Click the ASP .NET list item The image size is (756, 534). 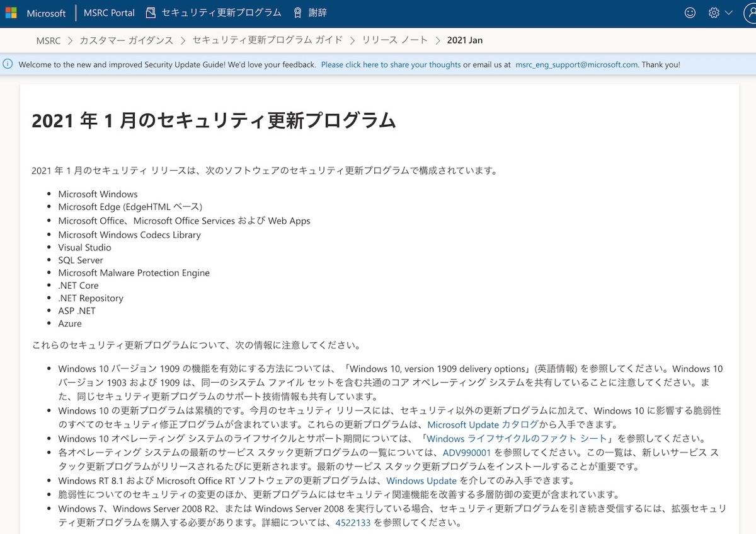coord(76,311)
